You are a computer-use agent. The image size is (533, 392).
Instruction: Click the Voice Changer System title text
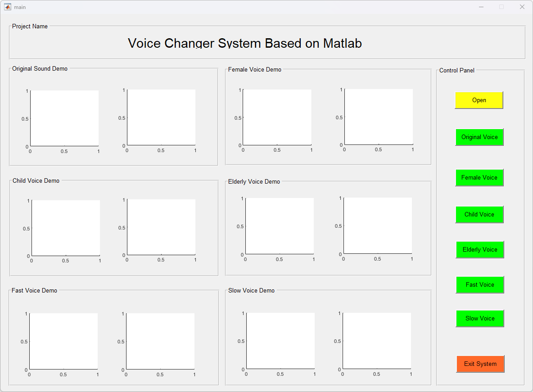pos(245,43)
